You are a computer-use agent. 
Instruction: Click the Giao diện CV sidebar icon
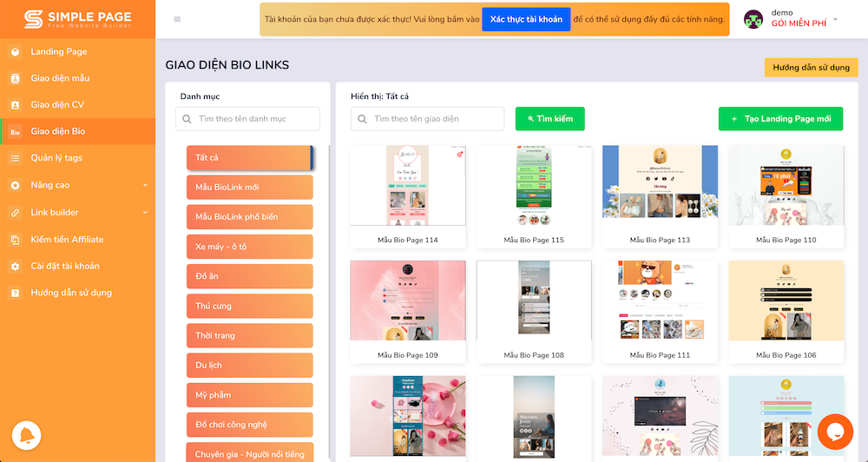pyautogui.click(x=15, y=105)
